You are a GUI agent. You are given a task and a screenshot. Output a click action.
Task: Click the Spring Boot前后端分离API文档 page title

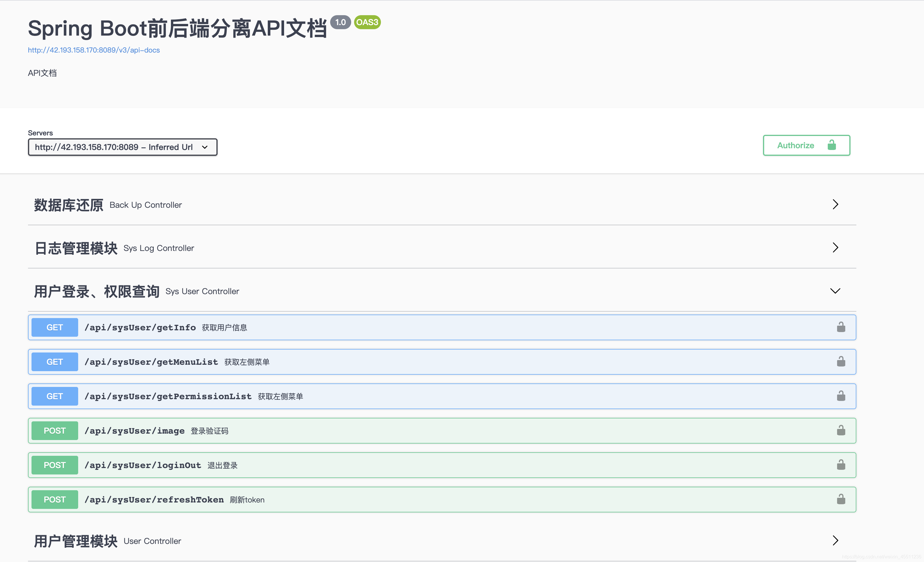(x=178, y=29)
